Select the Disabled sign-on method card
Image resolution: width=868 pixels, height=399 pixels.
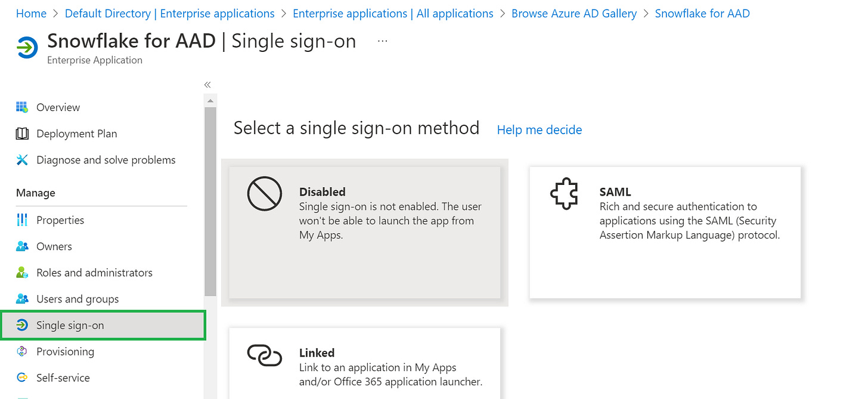pyautogui.click(x=364, y=232)
